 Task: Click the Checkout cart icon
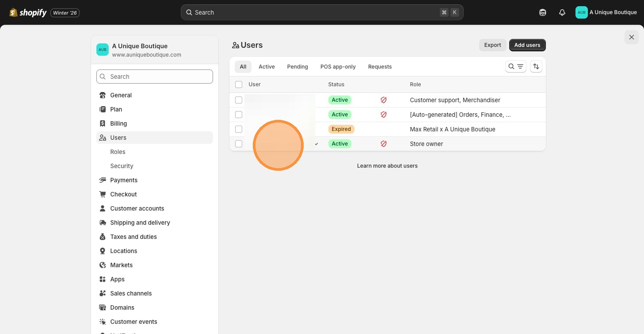[103, 194]
